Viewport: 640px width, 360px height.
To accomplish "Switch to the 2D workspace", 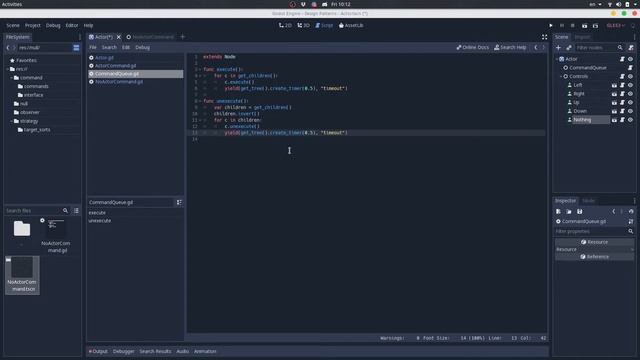I will (x=285, y=25).
